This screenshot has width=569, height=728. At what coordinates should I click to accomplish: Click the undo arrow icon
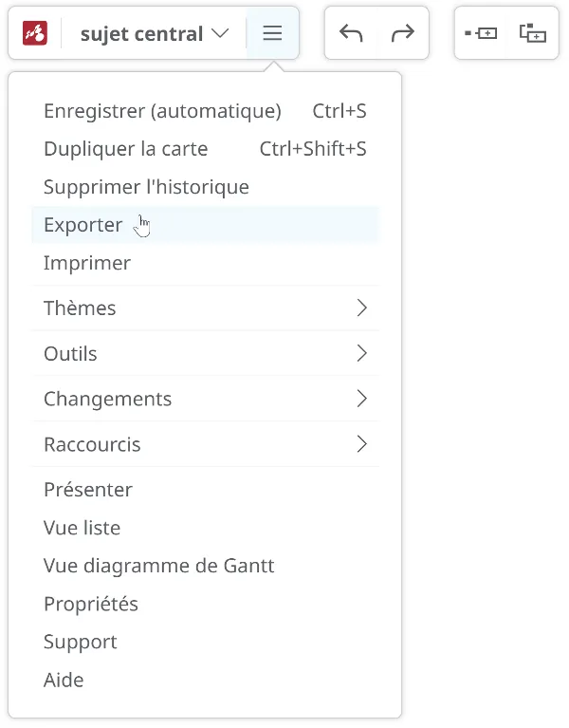coord(351,33)
